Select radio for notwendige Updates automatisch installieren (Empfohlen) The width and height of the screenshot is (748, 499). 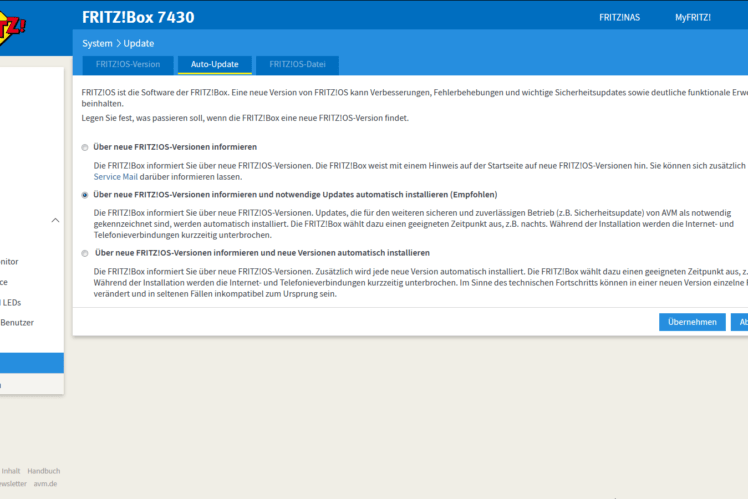pos(85,195)
